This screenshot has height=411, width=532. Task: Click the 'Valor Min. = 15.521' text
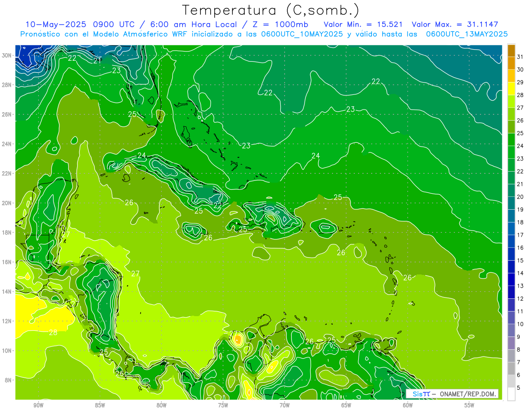coord(363,24)
